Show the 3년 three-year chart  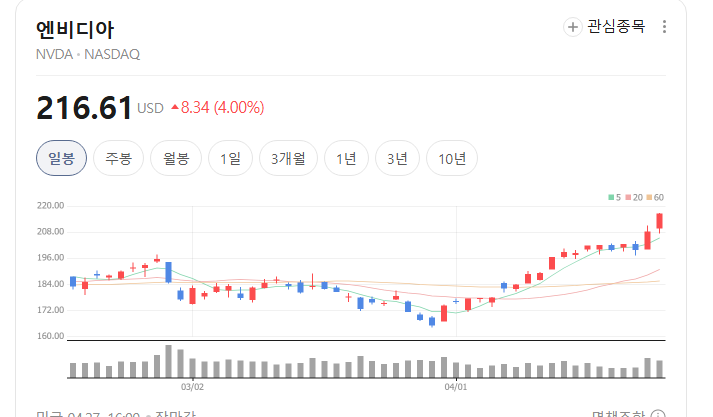click(x=397, y=158)
